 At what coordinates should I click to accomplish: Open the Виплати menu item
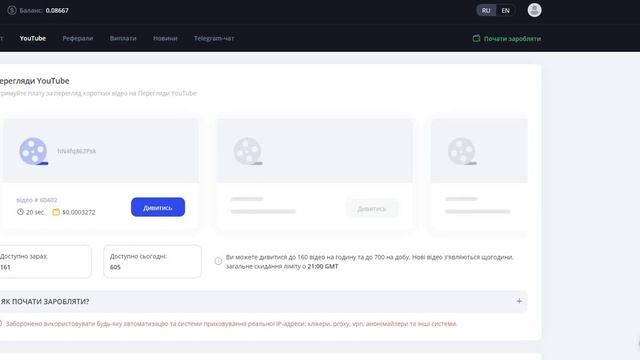coord(123,38)
